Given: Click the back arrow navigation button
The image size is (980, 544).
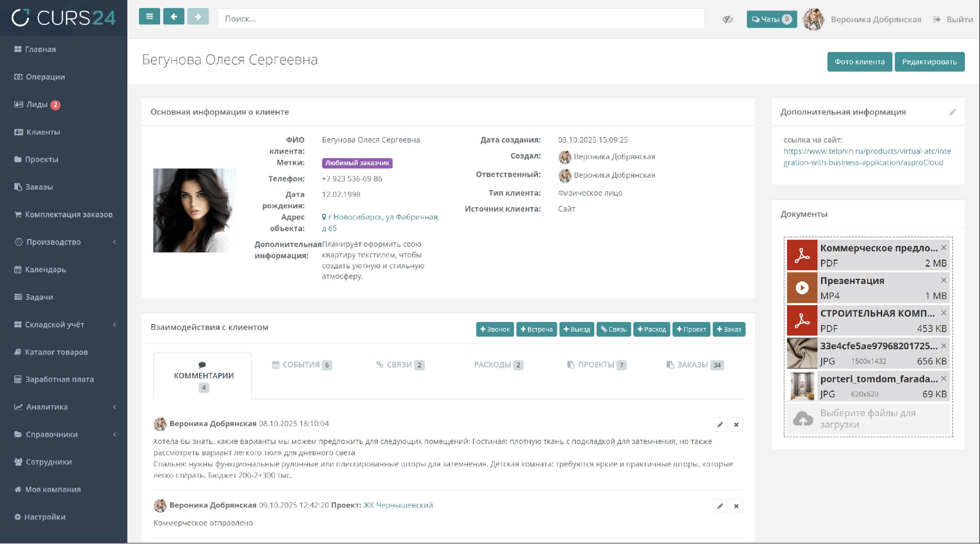Looking at the screenshot, I should tap(174, 17).
